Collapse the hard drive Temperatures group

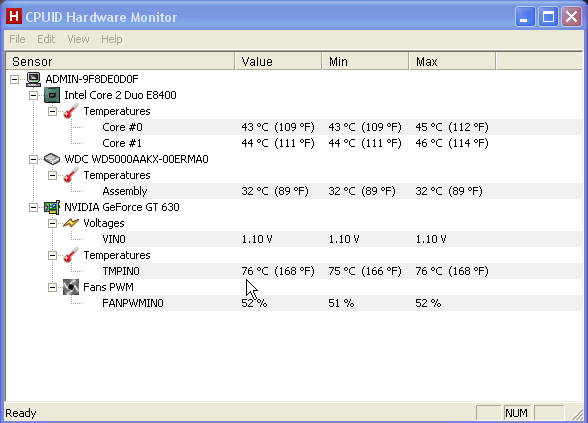pyautogui.click(x=52, y=175)
